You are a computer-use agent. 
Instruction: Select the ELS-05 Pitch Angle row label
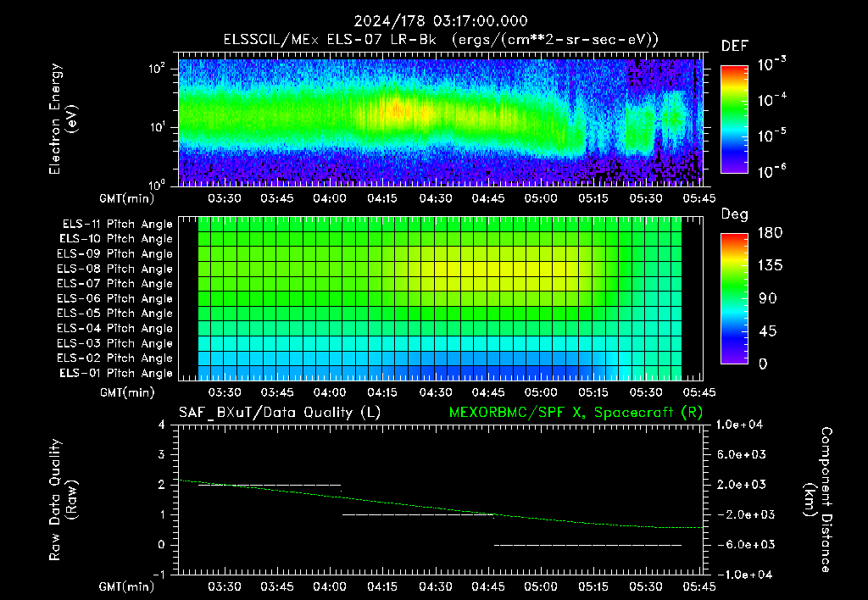[x=115, y=314]
